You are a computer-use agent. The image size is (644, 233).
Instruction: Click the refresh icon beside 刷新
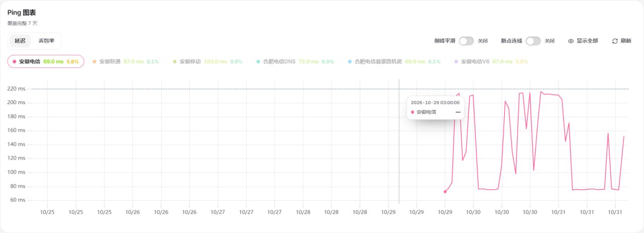coord(615,41)
